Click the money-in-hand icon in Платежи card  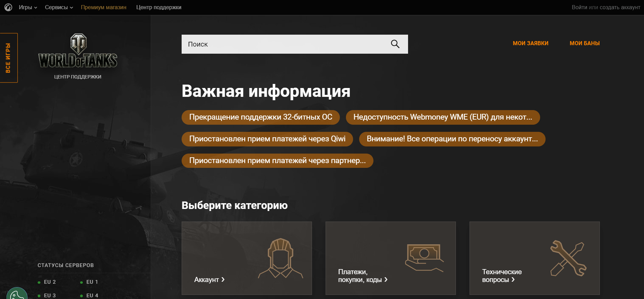coord(424,258)
